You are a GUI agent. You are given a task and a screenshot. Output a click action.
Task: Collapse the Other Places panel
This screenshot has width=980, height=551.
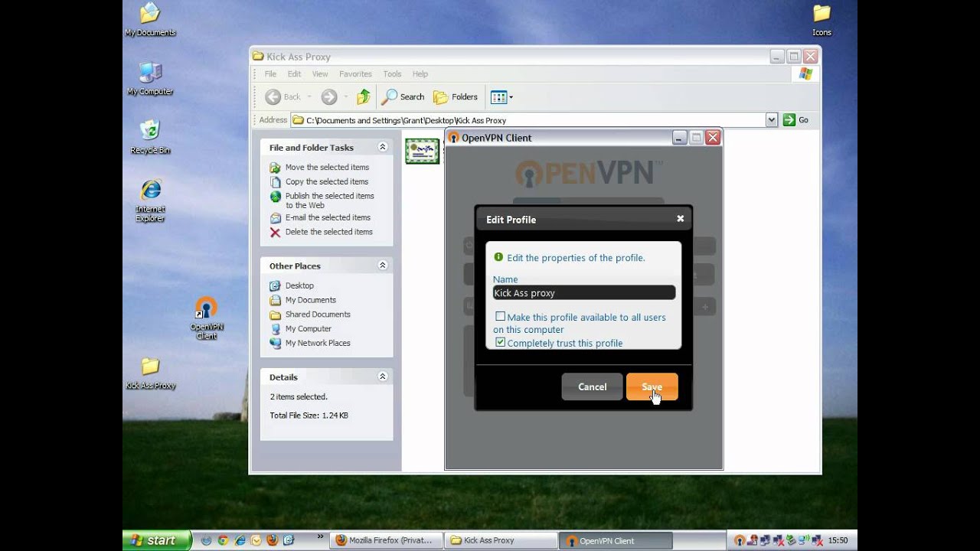(x=383, y=266)
